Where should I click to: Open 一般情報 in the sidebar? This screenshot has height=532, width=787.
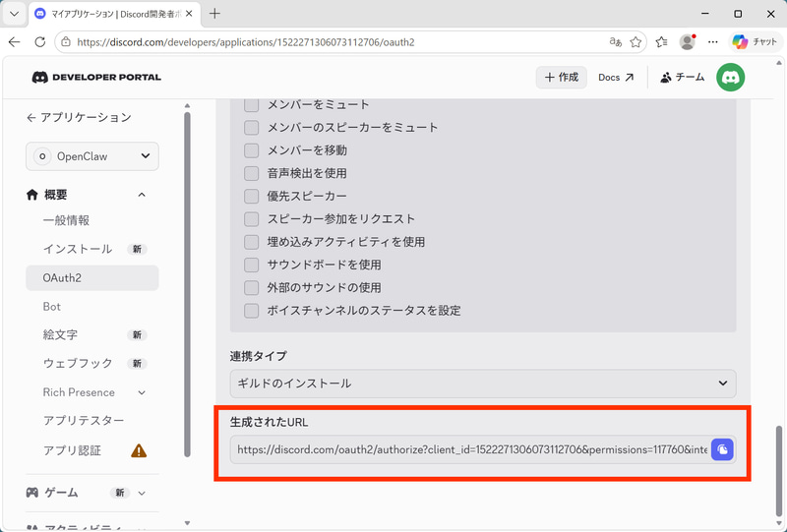(66, 220)
